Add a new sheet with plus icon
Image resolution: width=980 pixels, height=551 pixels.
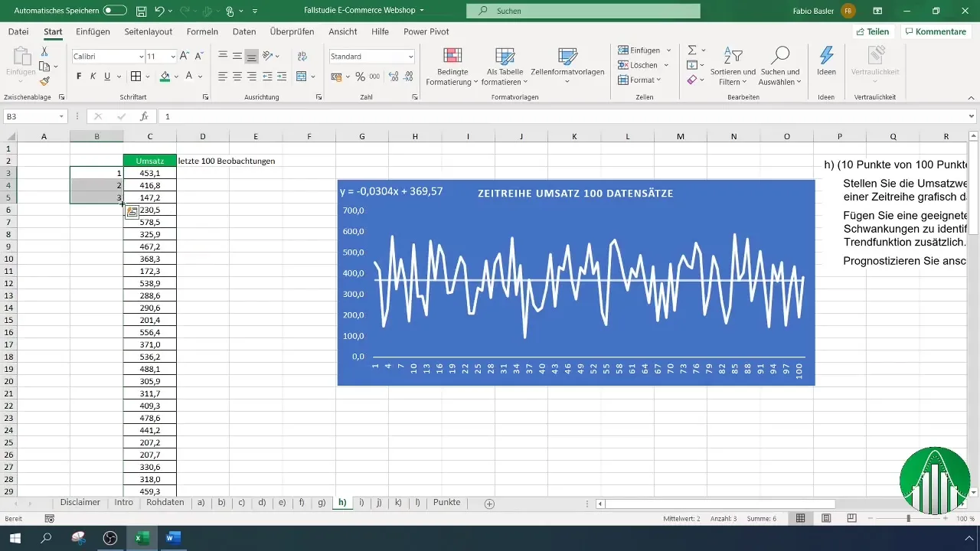pos(489,504)
